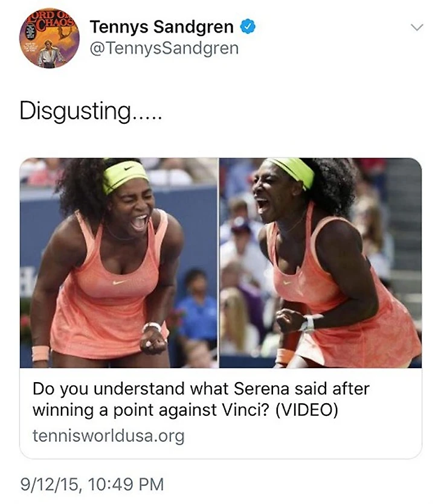Click the pink wristband in left photo
Image resolution: width=441 pixels, height=504 pixels.
coord(40,354)
